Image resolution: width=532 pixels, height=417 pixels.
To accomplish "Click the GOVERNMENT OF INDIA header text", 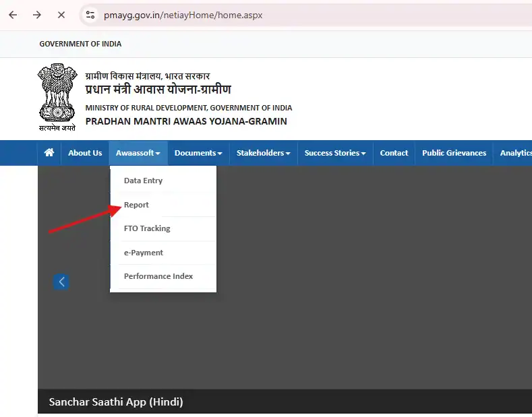I will [80, 44].
